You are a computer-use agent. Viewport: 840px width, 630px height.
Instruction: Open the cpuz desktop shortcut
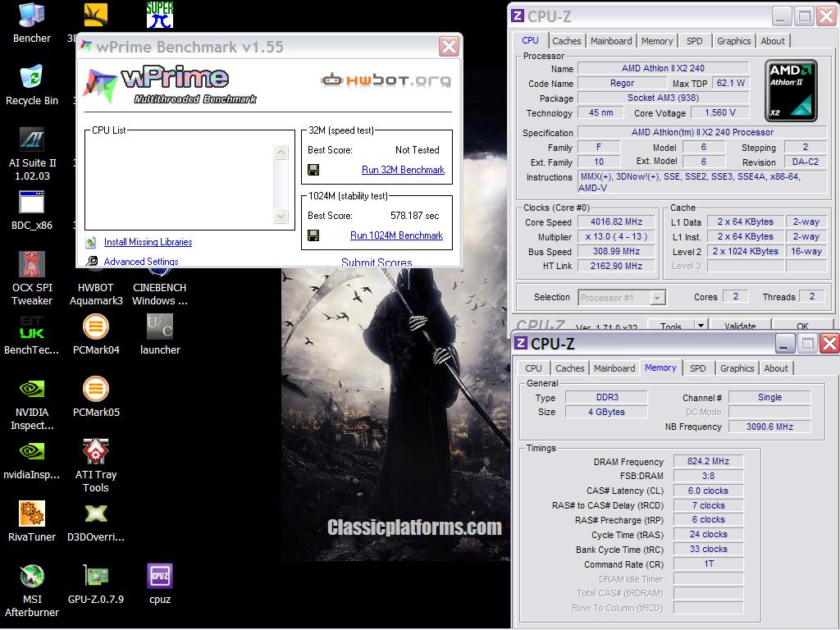click(160, 584)
